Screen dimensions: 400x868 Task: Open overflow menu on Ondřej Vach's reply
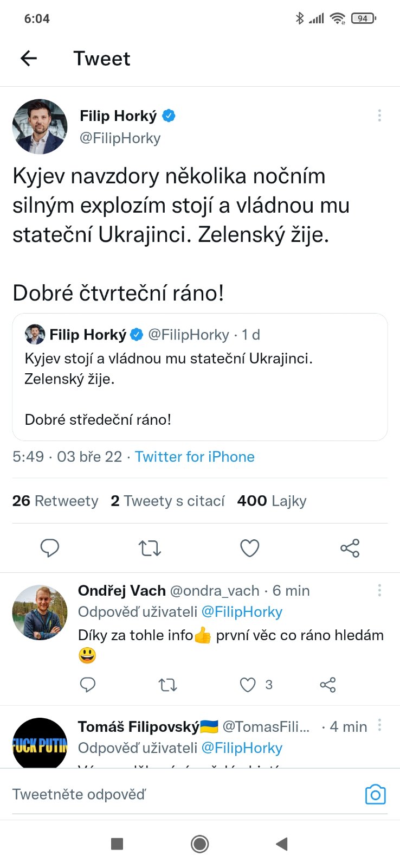(379, 590)
